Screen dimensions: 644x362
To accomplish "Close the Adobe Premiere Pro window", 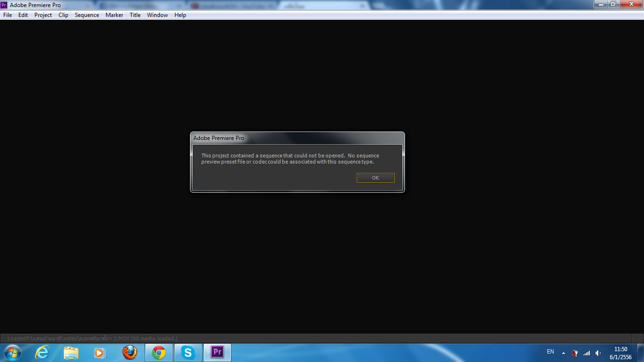I will click(x=631, y=4).
